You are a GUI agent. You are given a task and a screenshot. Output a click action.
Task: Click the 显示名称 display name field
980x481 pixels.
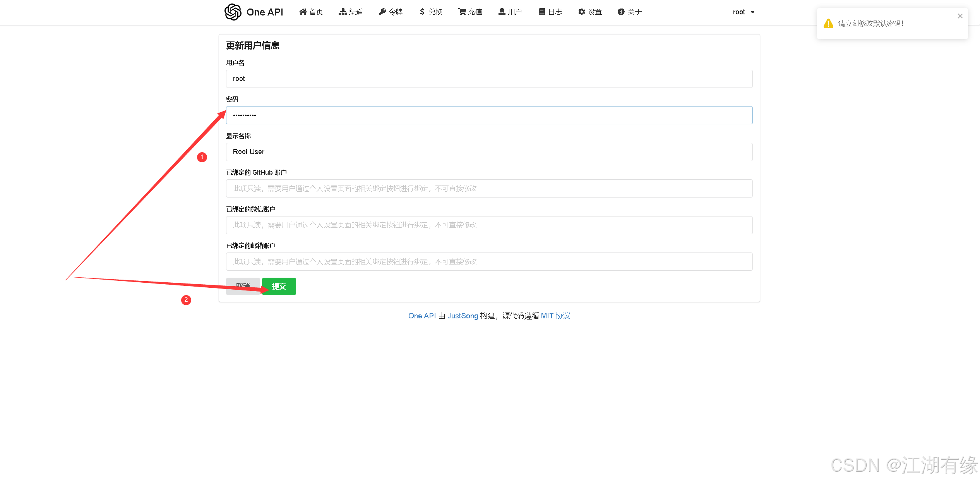[489, 152]
